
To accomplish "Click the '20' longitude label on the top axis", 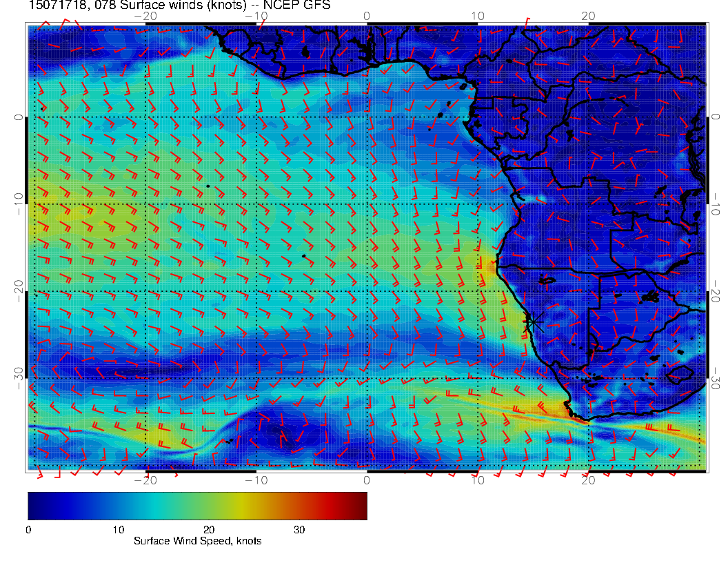I will tap(588, 16).
